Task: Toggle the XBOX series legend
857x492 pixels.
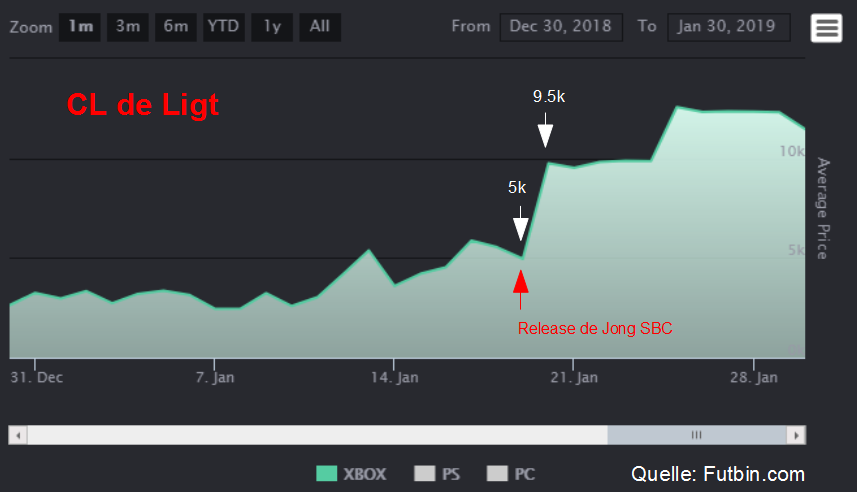Action: tap(351, 473)
